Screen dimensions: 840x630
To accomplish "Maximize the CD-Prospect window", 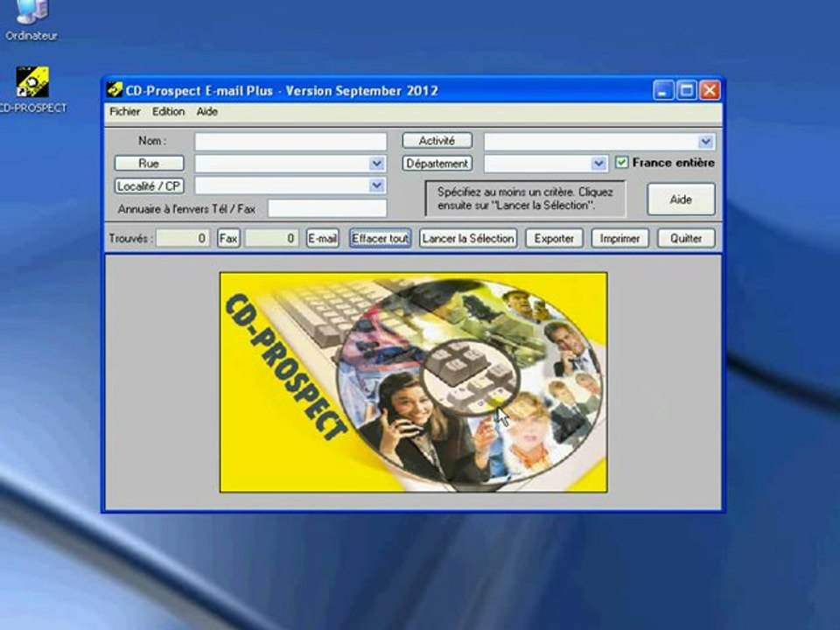I will [x=686, y=90].
